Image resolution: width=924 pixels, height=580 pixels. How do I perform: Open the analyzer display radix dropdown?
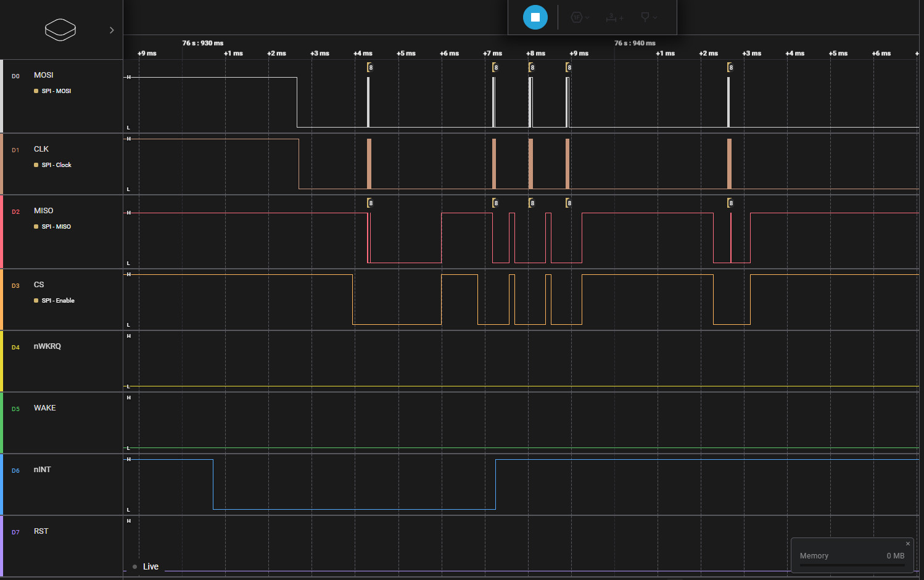[580, 17]
